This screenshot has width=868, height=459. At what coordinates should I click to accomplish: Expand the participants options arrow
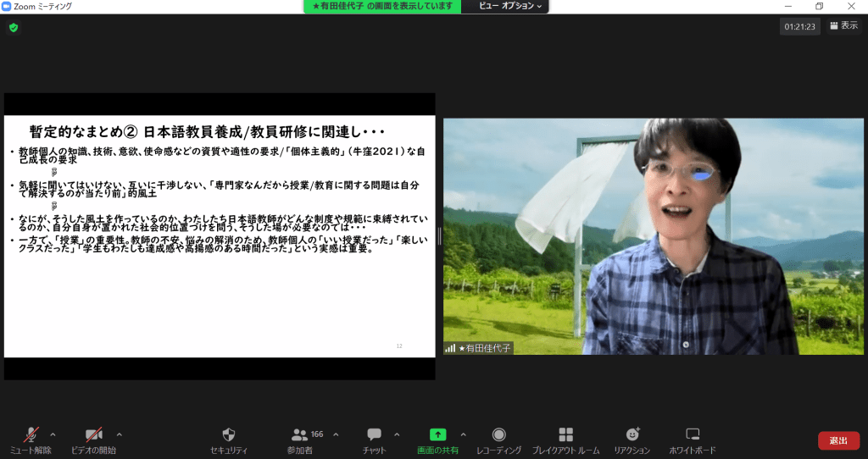coord(336,434)
